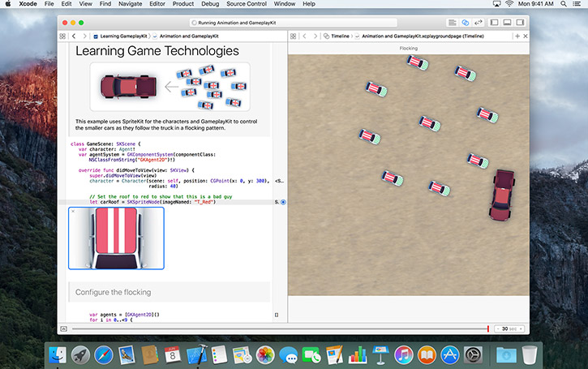Toggle the Utilities panel visibility

click(521, 22)
